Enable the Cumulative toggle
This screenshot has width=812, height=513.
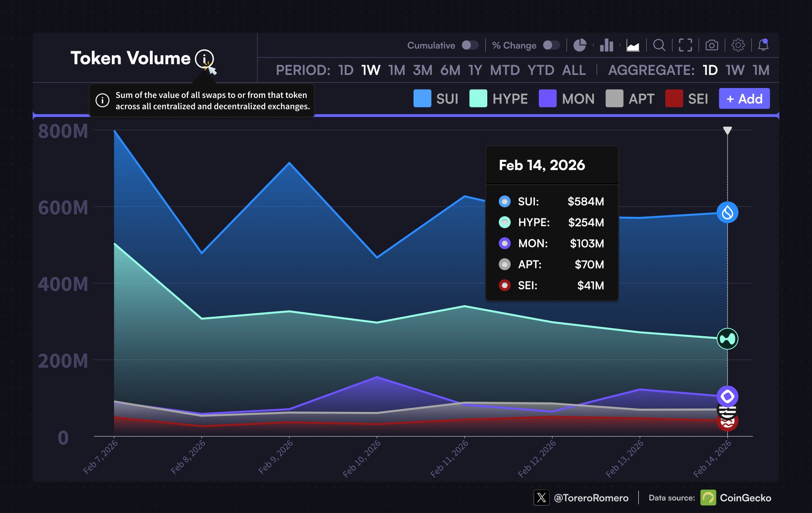pos(470,45)
